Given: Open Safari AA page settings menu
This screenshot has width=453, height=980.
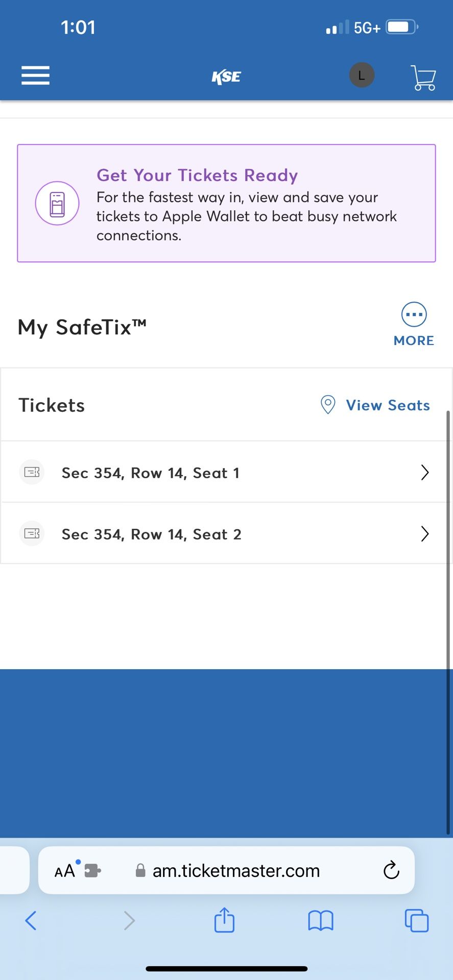Looking at the screenshot, I should (x=65, y=871).
